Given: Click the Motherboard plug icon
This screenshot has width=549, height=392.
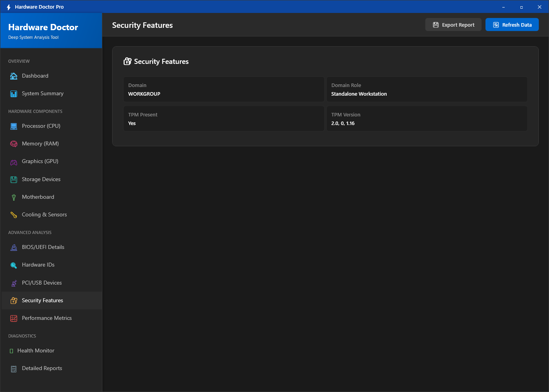Looking at the screenshot, I should pos(14,197).
